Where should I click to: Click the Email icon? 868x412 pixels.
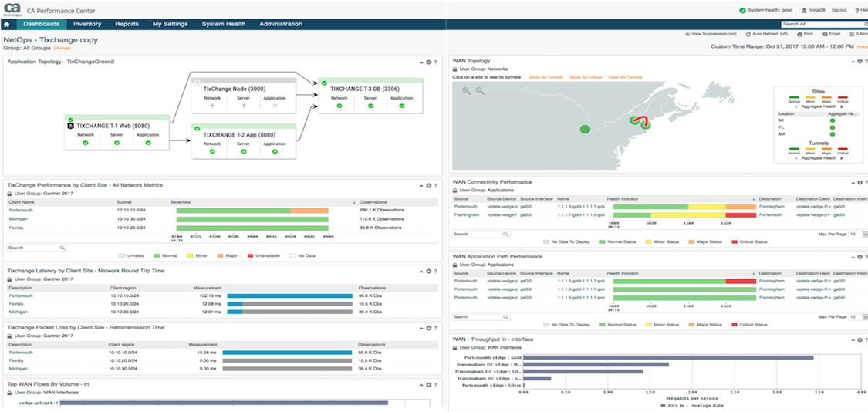[825, 34]
